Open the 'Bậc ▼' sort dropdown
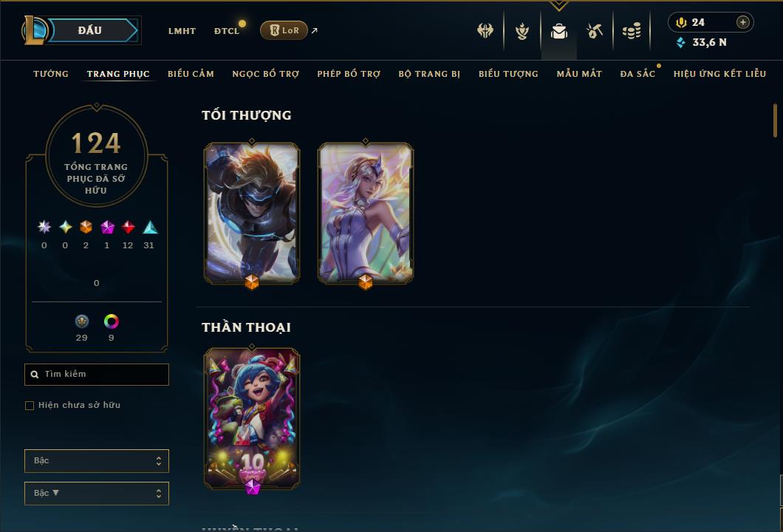783x532 pixels. 96,493
